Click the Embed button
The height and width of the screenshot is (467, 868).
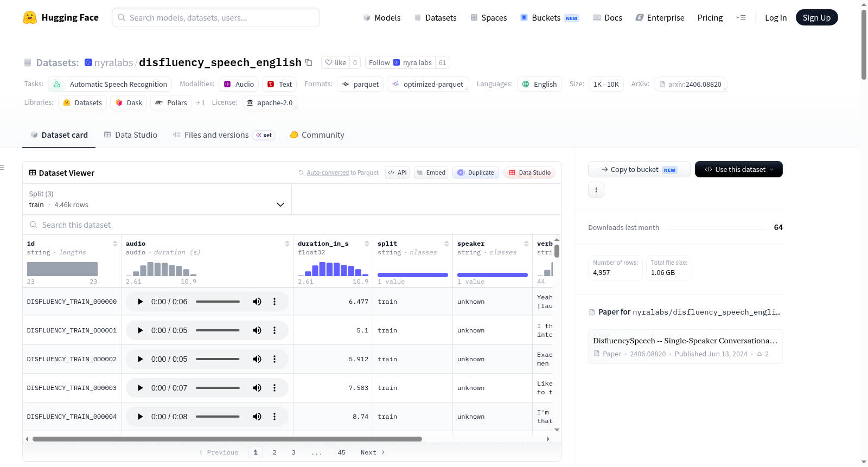coord(431,172)
